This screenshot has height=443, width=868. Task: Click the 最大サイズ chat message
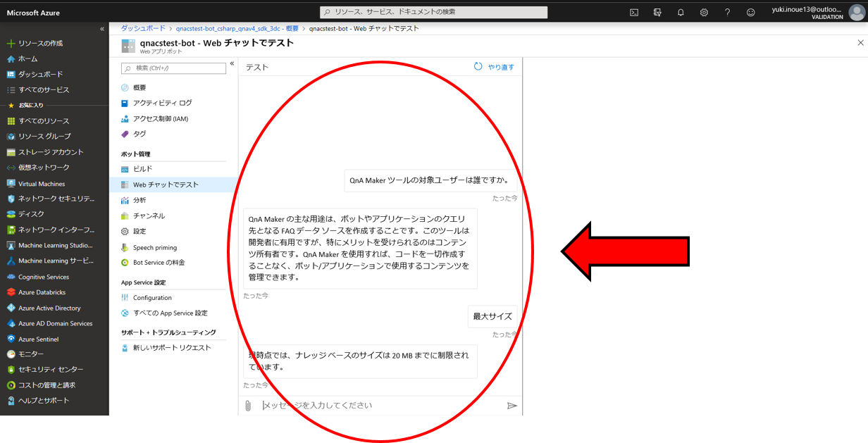[492, 316]
